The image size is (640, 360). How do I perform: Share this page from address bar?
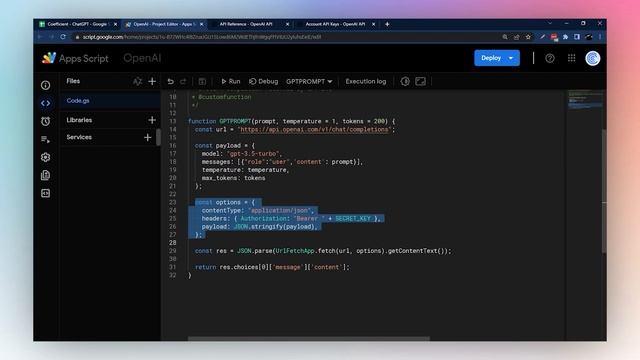coord(516,37)
